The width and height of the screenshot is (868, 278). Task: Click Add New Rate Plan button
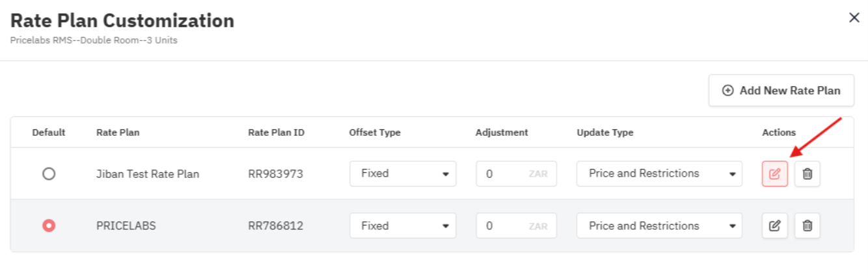tap(781, 91)
